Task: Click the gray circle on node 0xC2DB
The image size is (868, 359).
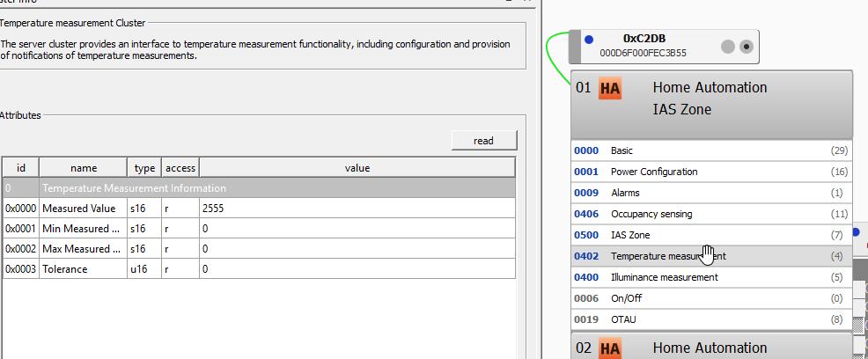Action: pos(728,47)
